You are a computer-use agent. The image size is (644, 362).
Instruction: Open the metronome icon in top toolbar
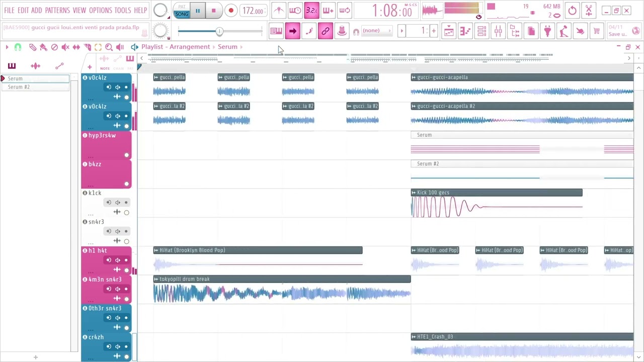coord(279,10)
